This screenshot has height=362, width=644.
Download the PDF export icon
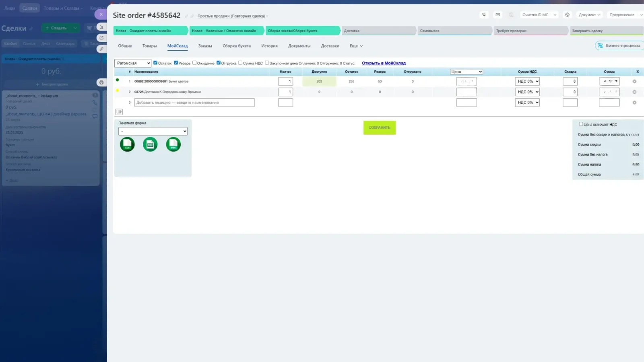[x=150, y=144]
